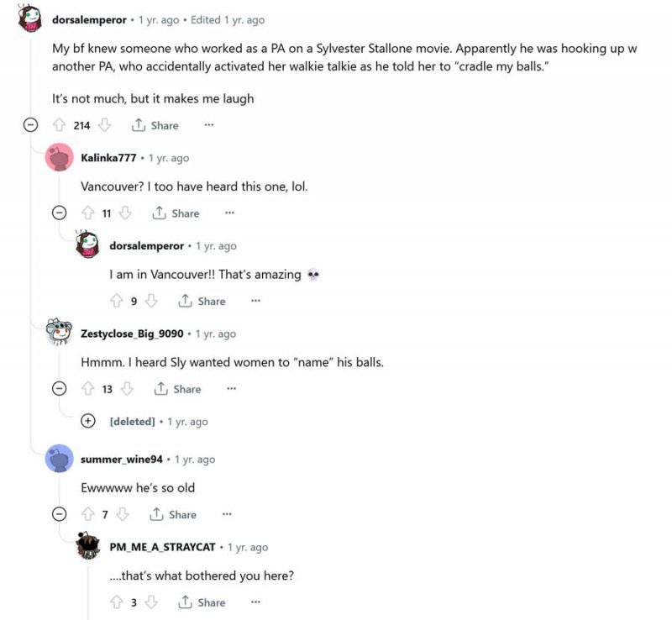Open dorsalemperor's avatar on top comment
Screen dimensions: 672x620
[30, 18]
